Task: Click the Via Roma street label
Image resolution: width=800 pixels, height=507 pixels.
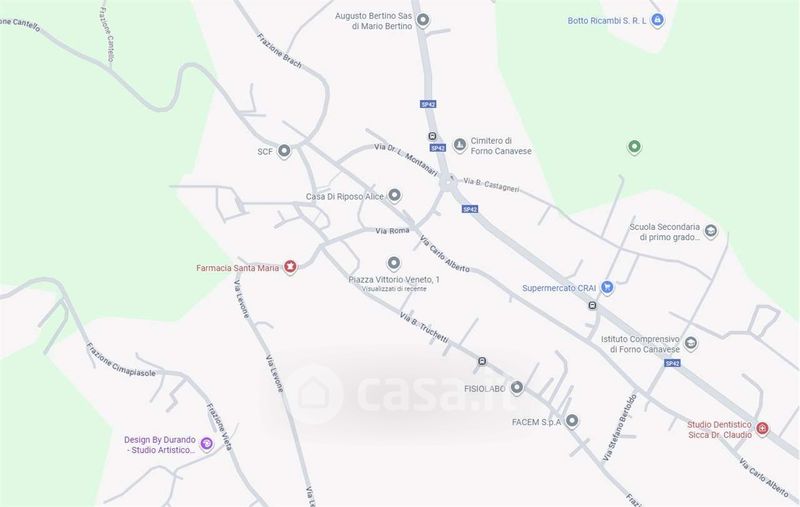Action: coord(392,231)
